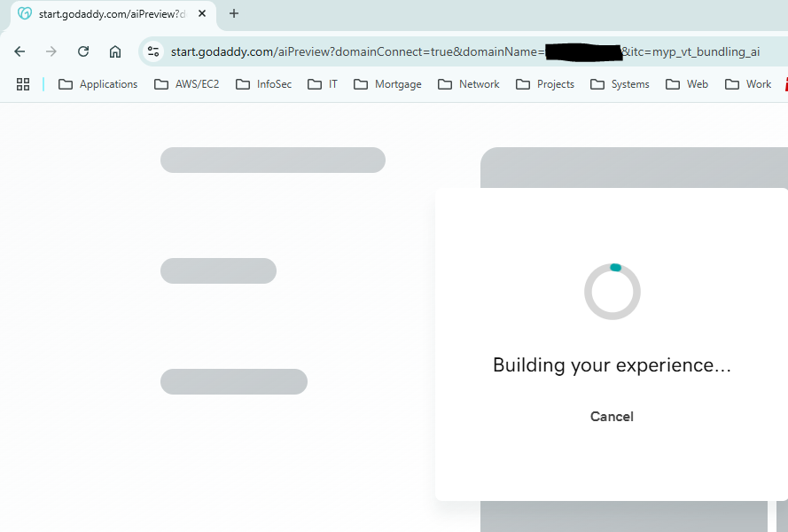Open the IT bookmarks folder
788x532 pixels.
(322, 84)
